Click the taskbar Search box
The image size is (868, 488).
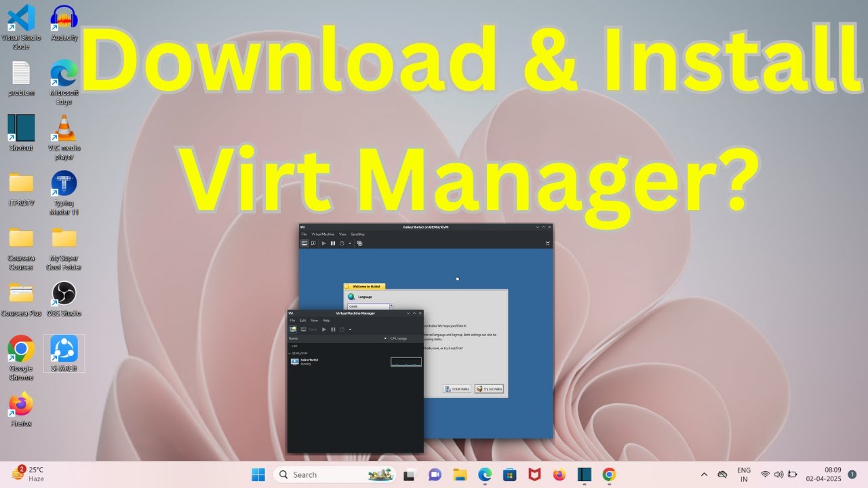point(335,474)
